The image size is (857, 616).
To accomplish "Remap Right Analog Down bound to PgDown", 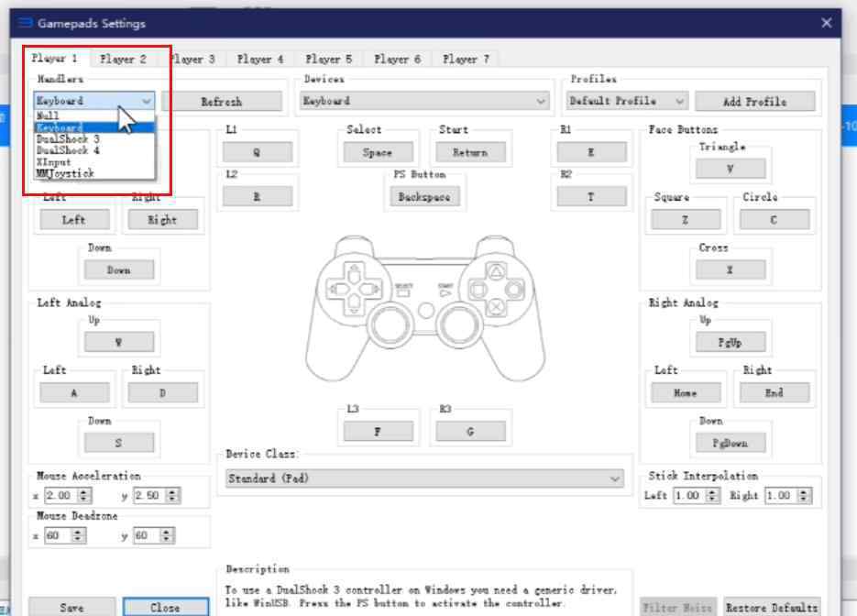I will [731, 443].
